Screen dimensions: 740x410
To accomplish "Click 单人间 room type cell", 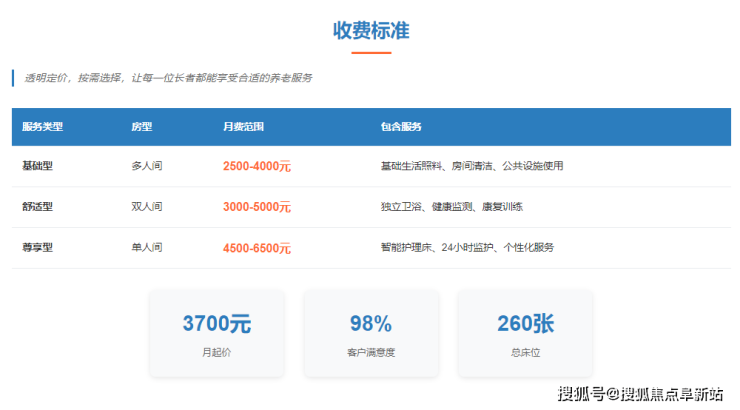I will [x=146, y=247].
